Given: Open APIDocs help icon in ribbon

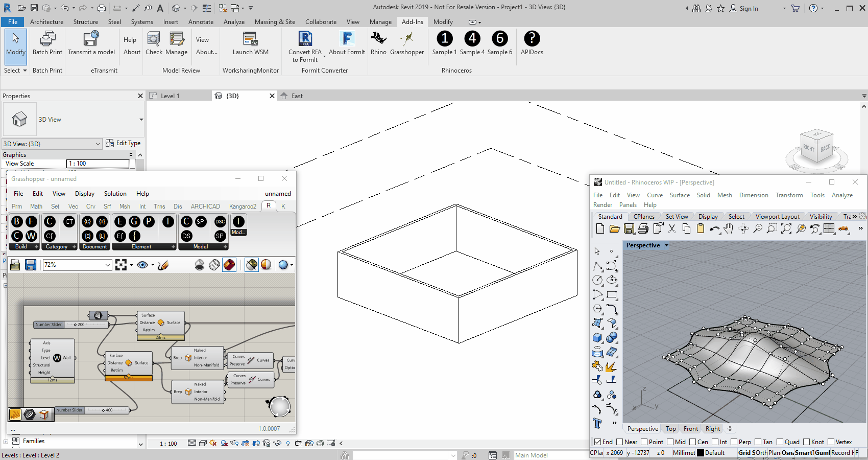Looking at the screenshot, I should click(532, 39).
